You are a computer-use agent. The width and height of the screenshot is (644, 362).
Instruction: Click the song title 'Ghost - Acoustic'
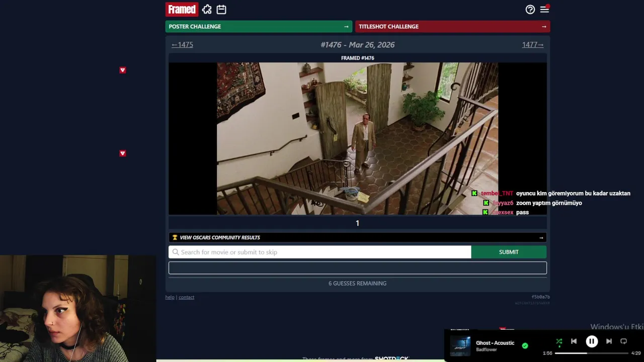(495, 343)
